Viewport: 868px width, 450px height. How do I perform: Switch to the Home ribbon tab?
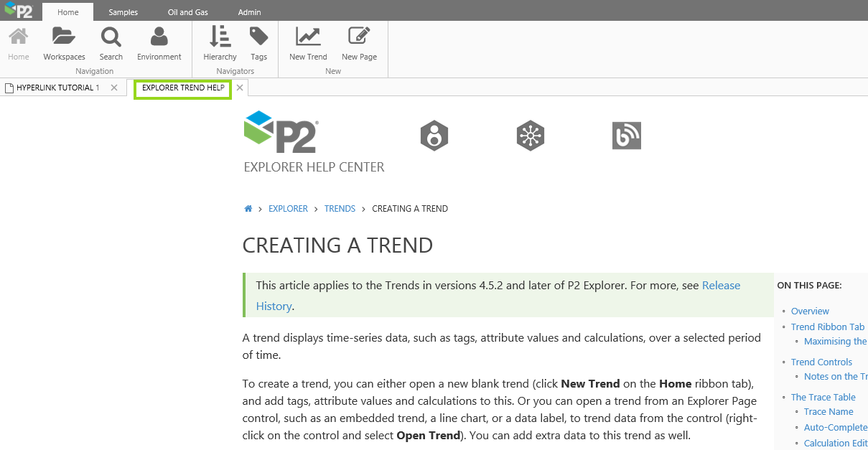[x=68, y=12]
